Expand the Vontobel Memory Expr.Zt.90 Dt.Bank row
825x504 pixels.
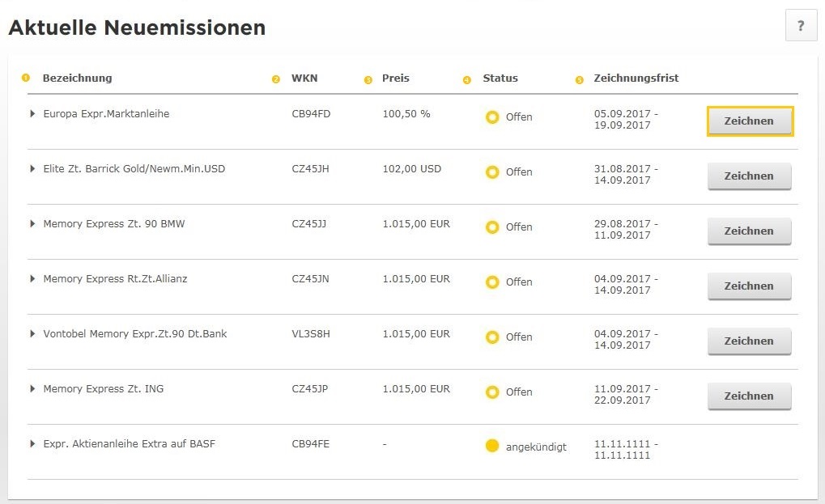(32, 334)
